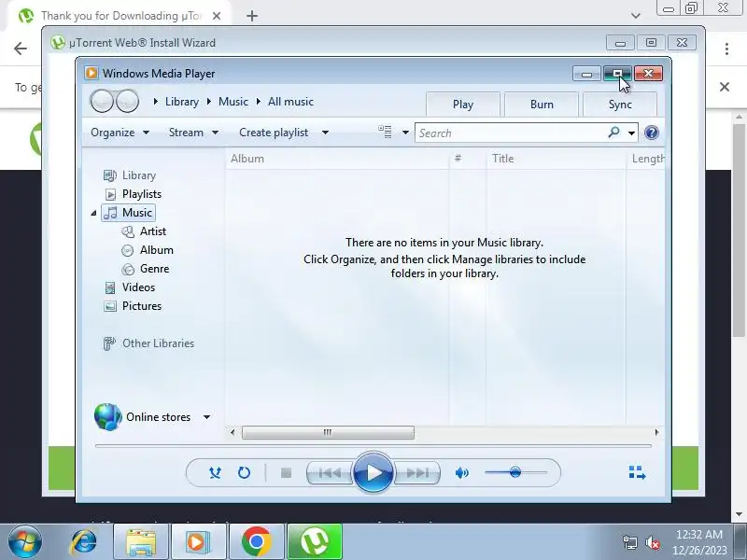The height and width of the screenshot is (560, 747).
Task: Open Windows Explorer from the taskbar
Action: pyautogui.click(x=141, y=542)
